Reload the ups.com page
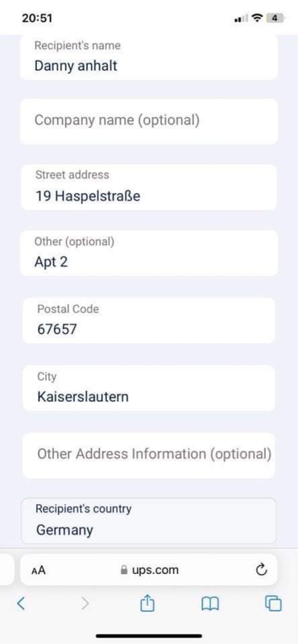The width and height of the screenshot is (298, 644). point(262,570)
